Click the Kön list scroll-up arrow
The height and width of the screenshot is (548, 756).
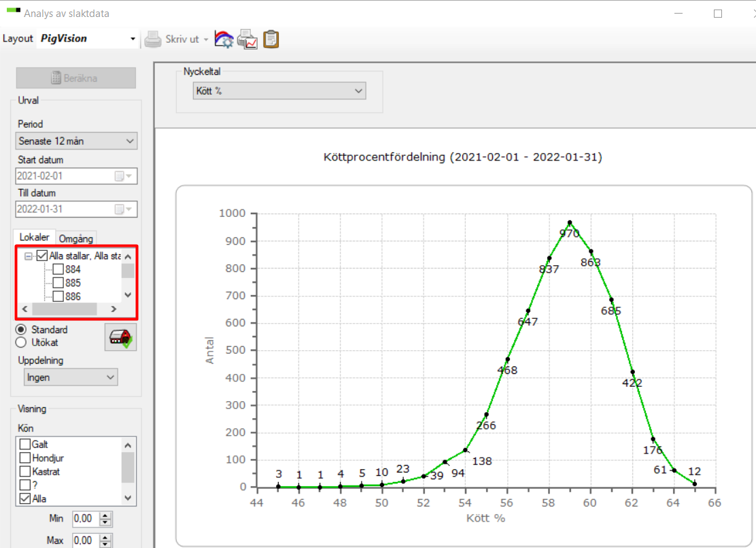[128, 445]
